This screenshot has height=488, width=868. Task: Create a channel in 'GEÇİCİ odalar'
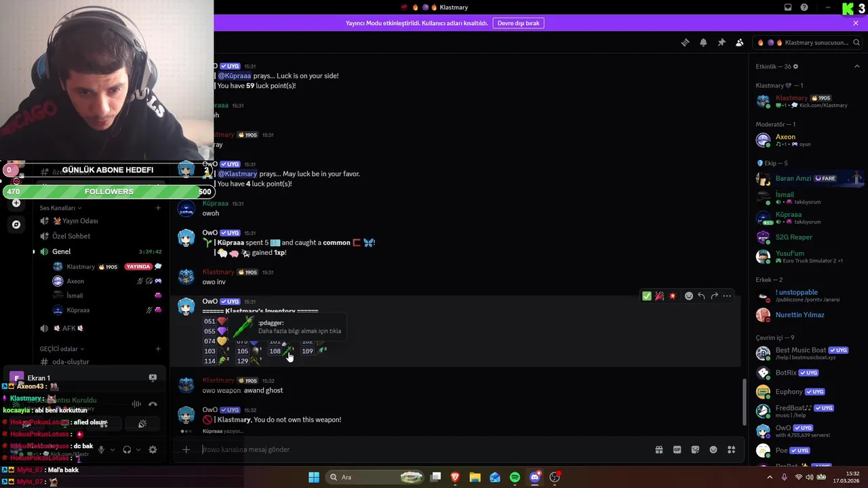pos(158,349)
